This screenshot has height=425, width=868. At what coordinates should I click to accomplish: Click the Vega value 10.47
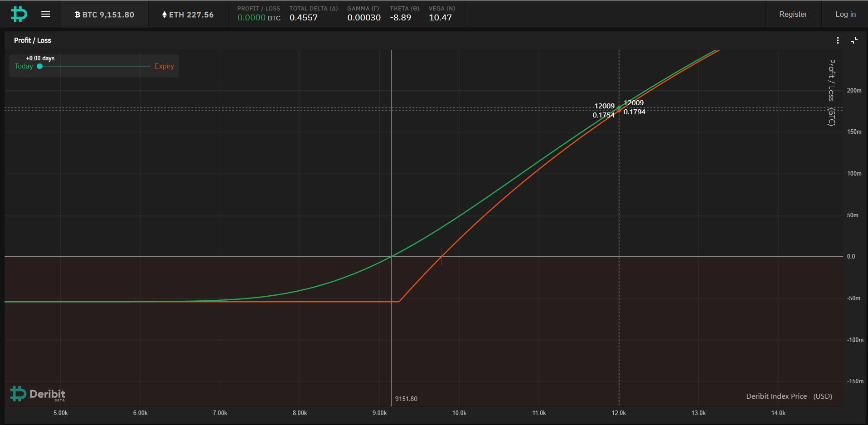coord(441,18)
